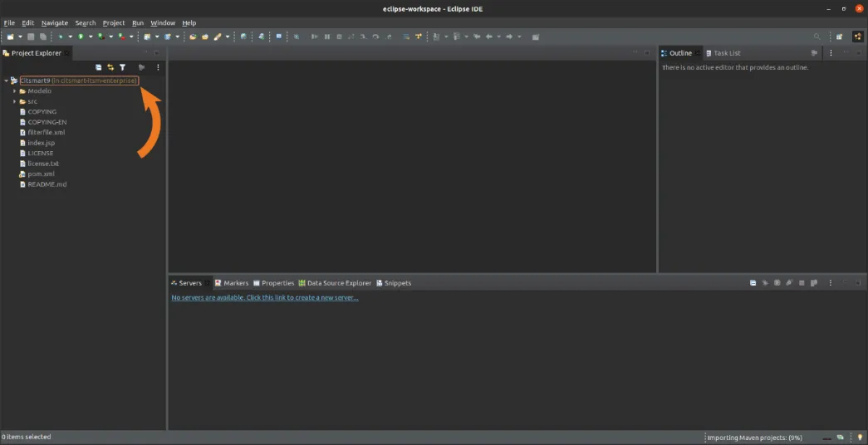
Task: Switch to the Properties tab
Action: click(273, 283)
